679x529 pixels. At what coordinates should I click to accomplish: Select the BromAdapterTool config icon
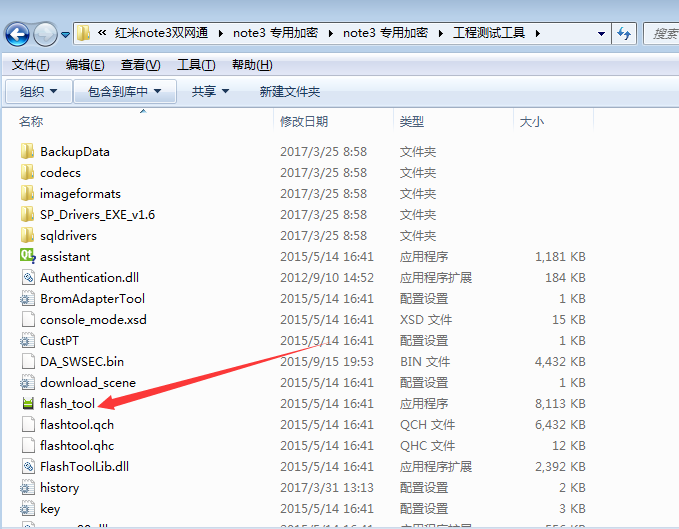point(27,298)
